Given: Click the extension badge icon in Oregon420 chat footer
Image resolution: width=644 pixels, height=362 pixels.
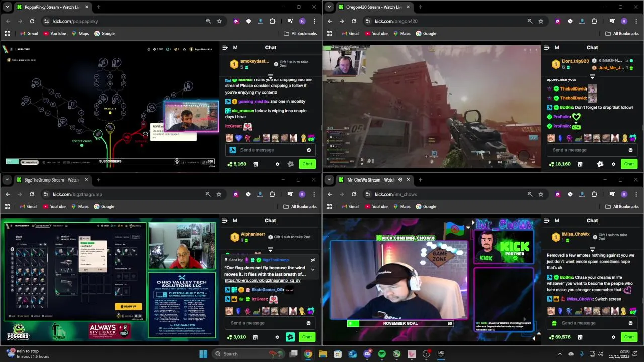Looking at the screenshot, I should click(x=600, y=164).
